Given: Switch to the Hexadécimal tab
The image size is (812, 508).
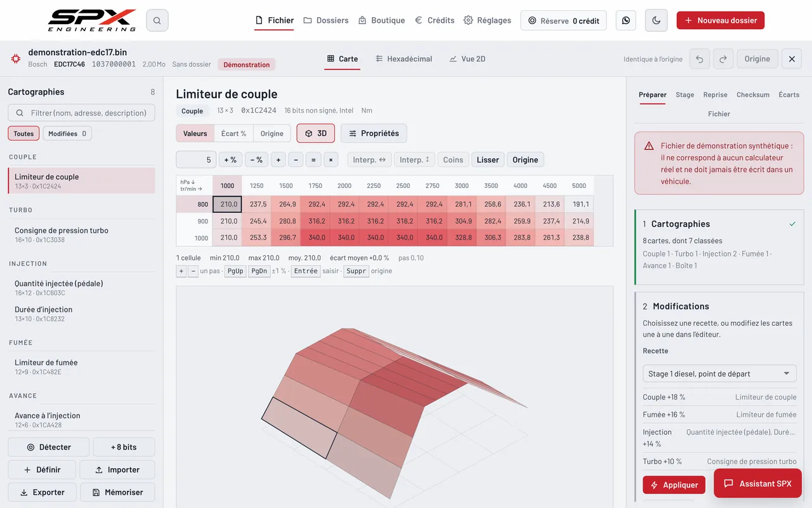Looking at the screenshot, I should pos(403,59).
